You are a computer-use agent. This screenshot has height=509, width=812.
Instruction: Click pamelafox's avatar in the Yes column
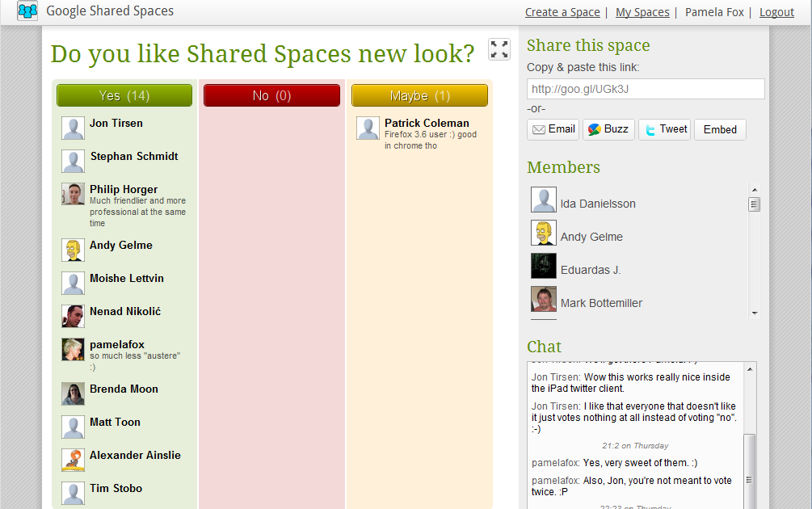pyautogui.click(x=73, y=349)
